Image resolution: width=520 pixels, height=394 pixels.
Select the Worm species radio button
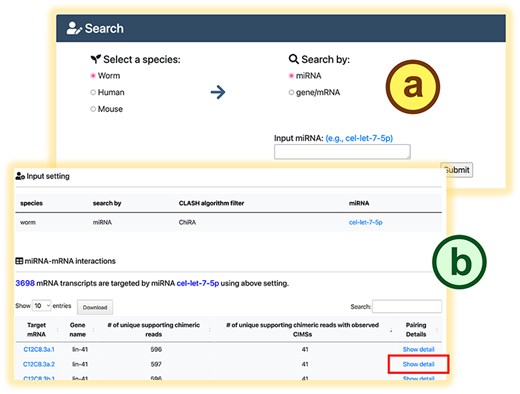93,76
